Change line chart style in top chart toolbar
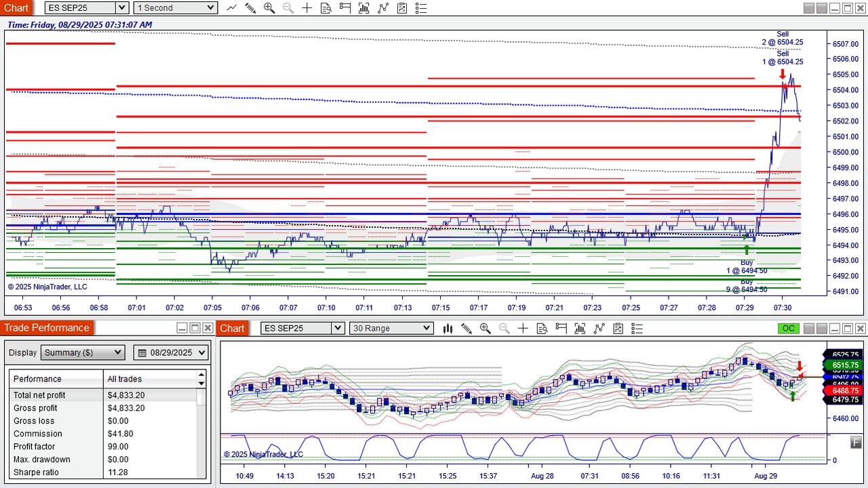868x488 pixels. 231,8
